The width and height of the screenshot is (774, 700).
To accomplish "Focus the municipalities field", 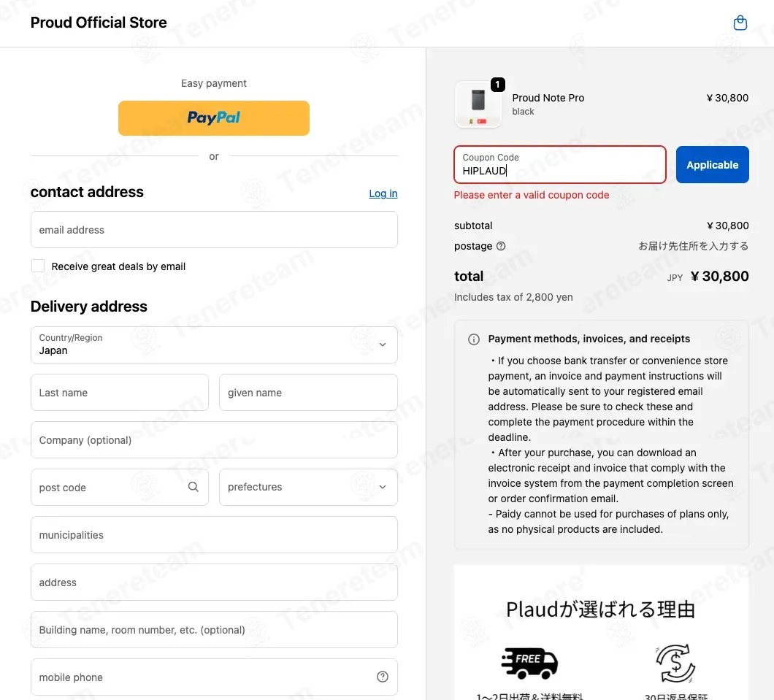I will pos(214,535).
